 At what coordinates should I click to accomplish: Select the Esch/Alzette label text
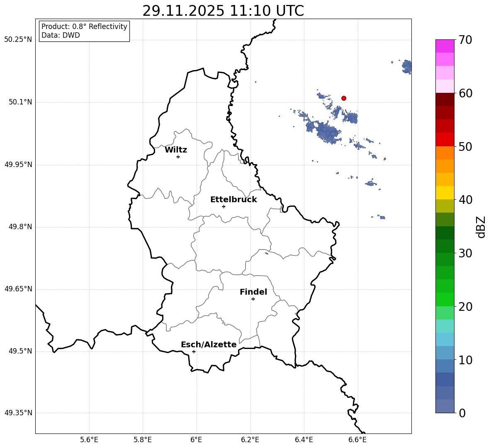[x=209, y=344]
